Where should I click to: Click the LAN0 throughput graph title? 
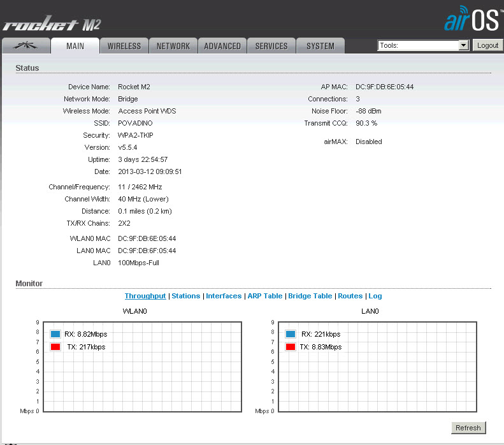click(370, 311)
